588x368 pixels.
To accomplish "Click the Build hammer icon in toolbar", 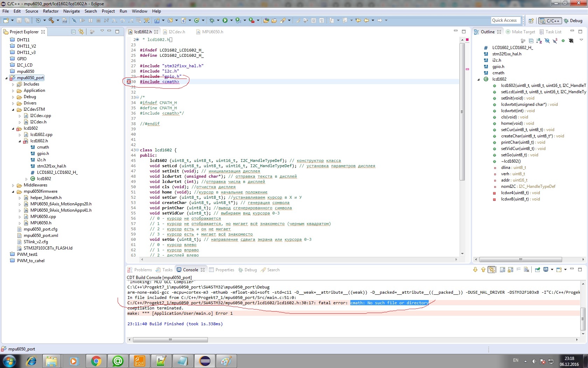I will pos(51,20).
